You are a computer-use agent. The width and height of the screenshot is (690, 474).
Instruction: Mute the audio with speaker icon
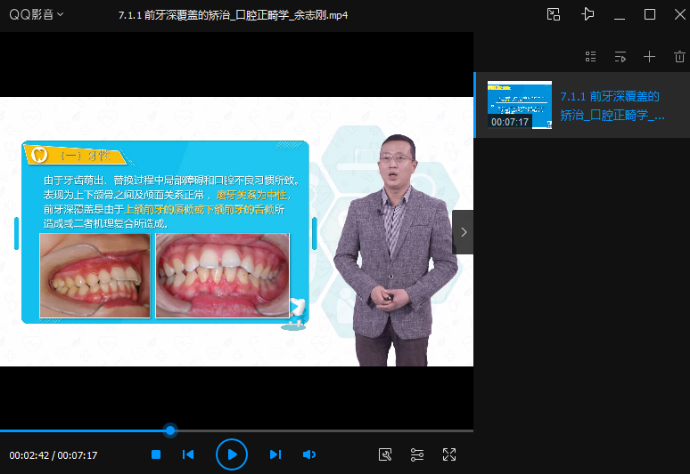[310, 455]
